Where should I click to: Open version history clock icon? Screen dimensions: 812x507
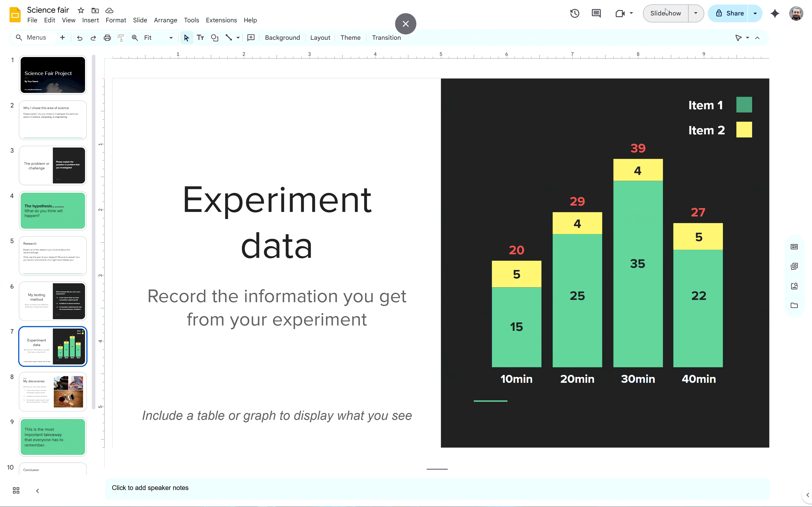coord(574,13)
